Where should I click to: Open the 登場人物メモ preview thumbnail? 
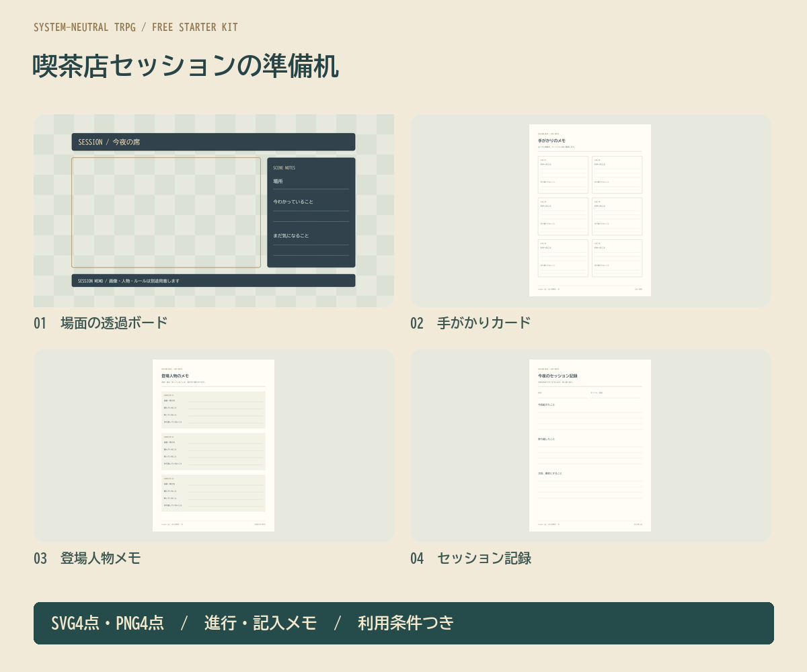(214, 446)
